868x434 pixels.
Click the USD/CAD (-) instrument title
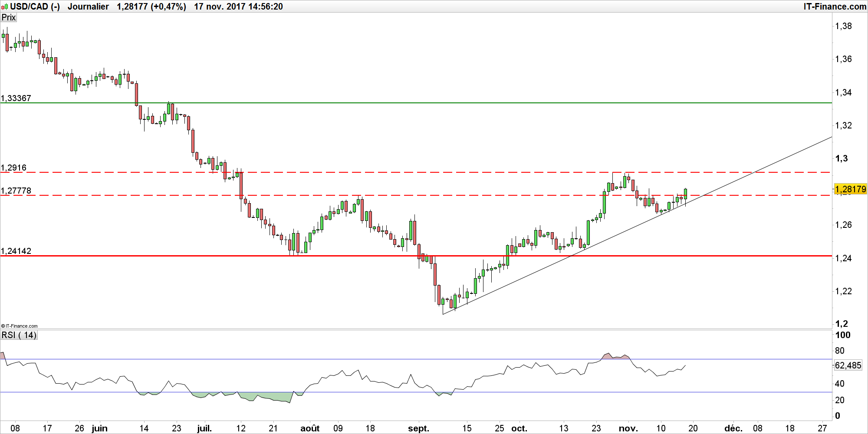[x=35, y=7]
